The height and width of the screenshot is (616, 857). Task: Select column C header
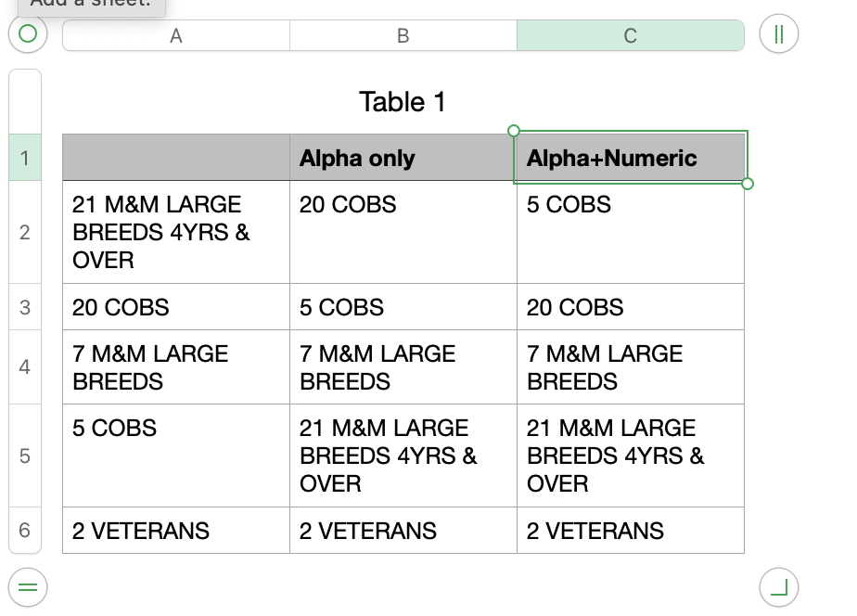pos(631,35)
